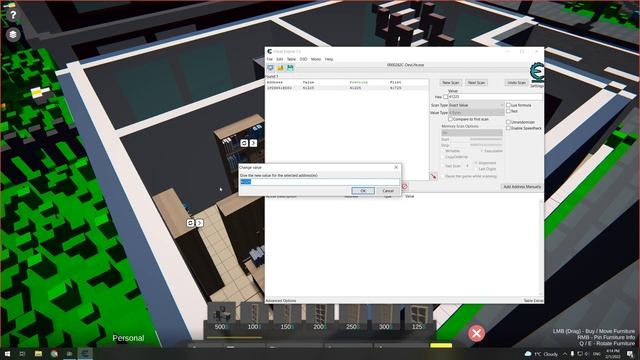Click the arrow icon beside lower cabinet rotate
Image resolution: width=640 pixels, height=360 pixels.
[199, 223]
